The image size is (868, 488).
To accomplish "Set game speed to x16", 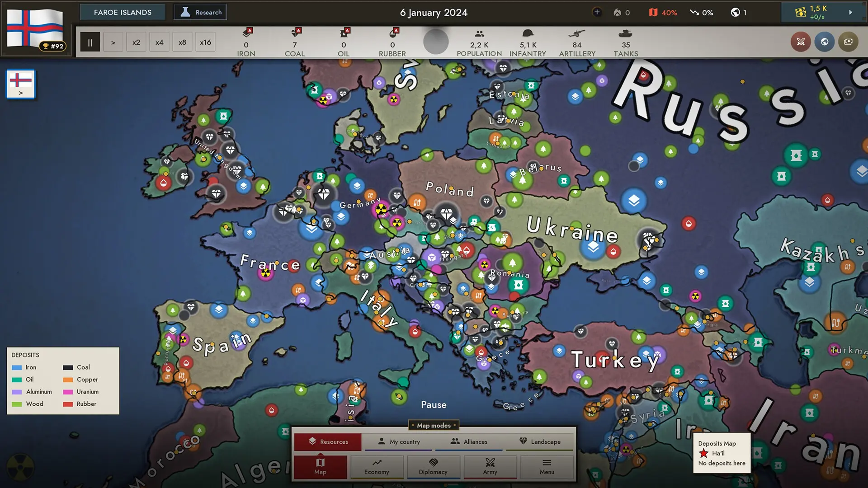I will pyautogui.click(x=205, y=42).
